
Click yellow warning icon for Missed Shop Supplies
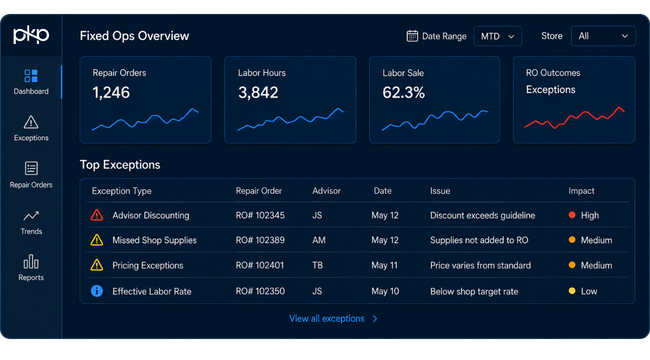[97, 240]
